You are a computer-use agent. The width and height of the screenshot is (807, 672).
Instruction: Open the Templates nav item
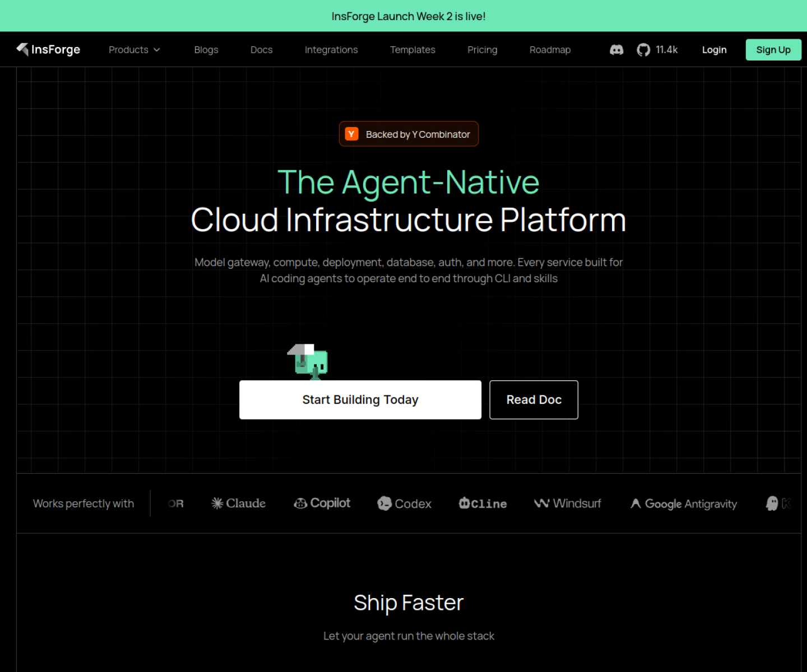tap(412, 50)
